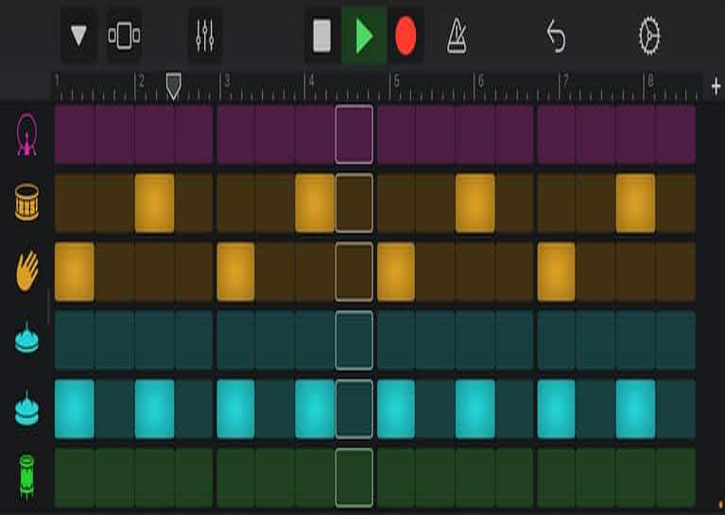Select the hand clap instrument icon
This screenshot has height=515, width=725.
tap(25, 271)
